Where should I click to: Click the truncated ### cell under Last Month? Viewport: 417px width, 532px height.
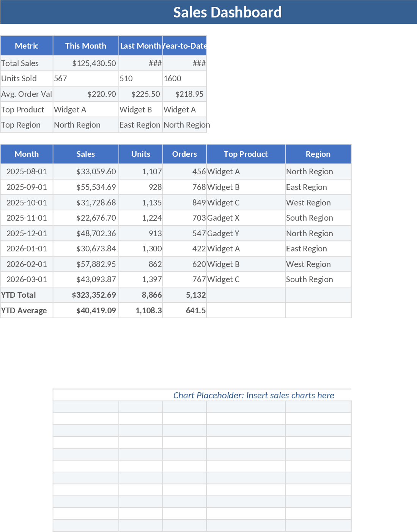tap(140, 63)
